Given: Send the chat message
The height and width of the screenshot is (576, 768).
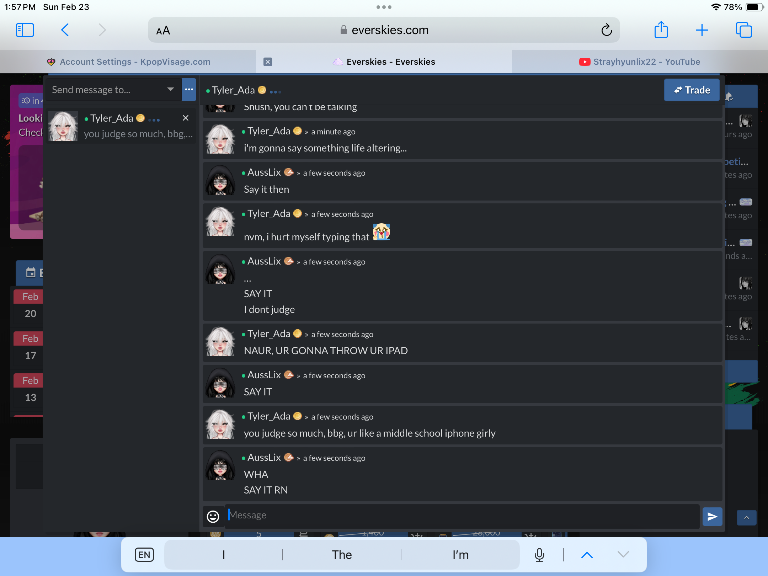Looking at the screenshot, I should [712, 516].
